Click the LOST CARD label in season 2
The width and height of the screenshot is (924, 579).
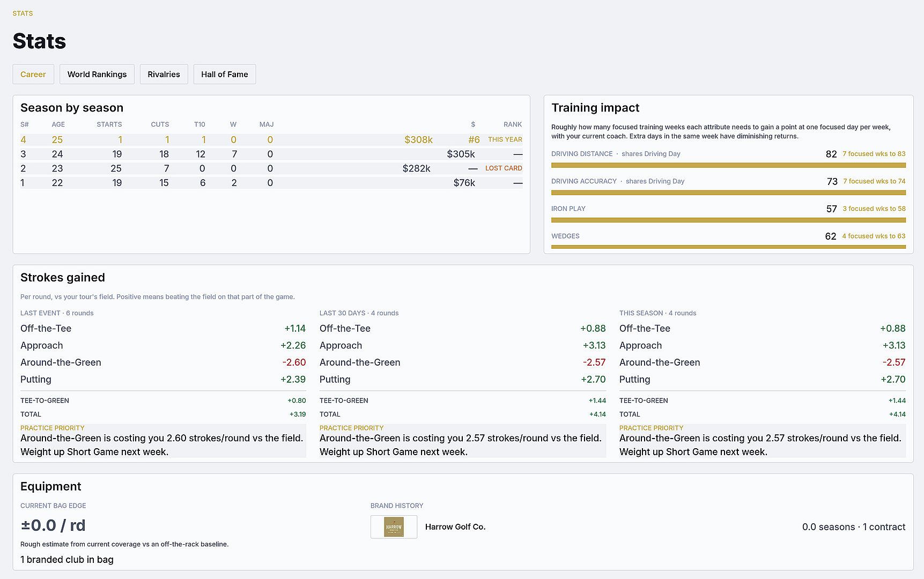pyautogui.click(x=504, y=168)
